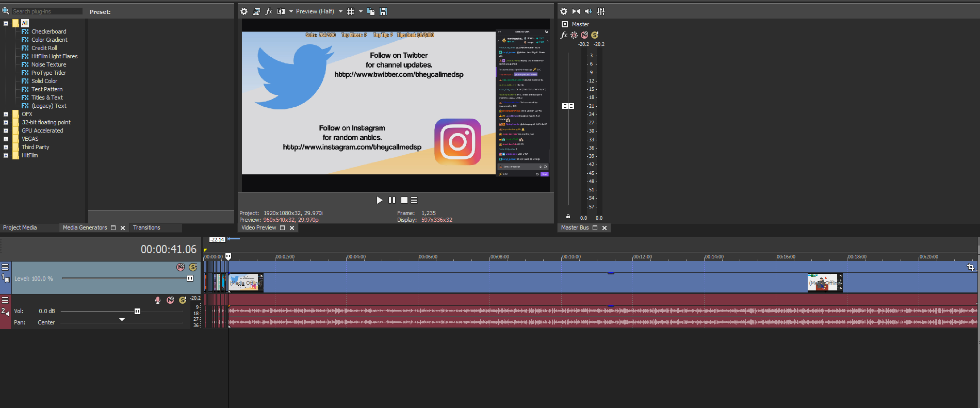Open overlays grid dropdown arrow
This screenshot has height=408, width=980.
coord(361,11)
